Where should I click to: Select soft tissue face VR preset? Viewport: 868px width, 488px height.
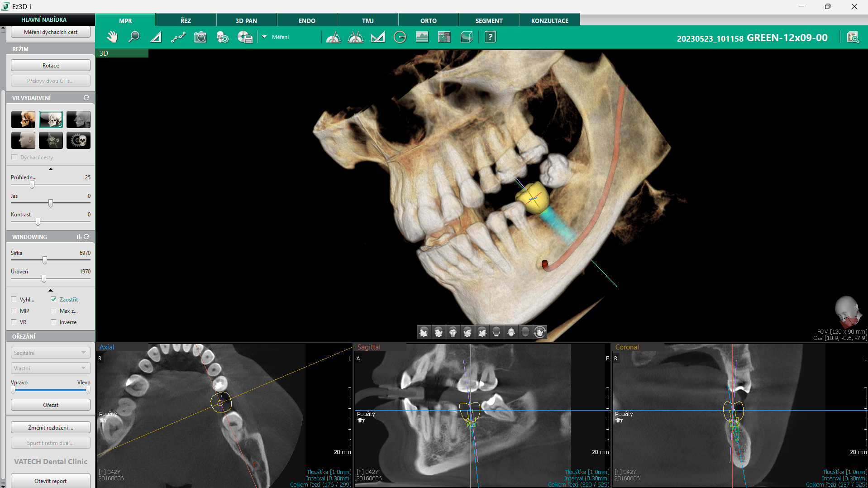23,140
